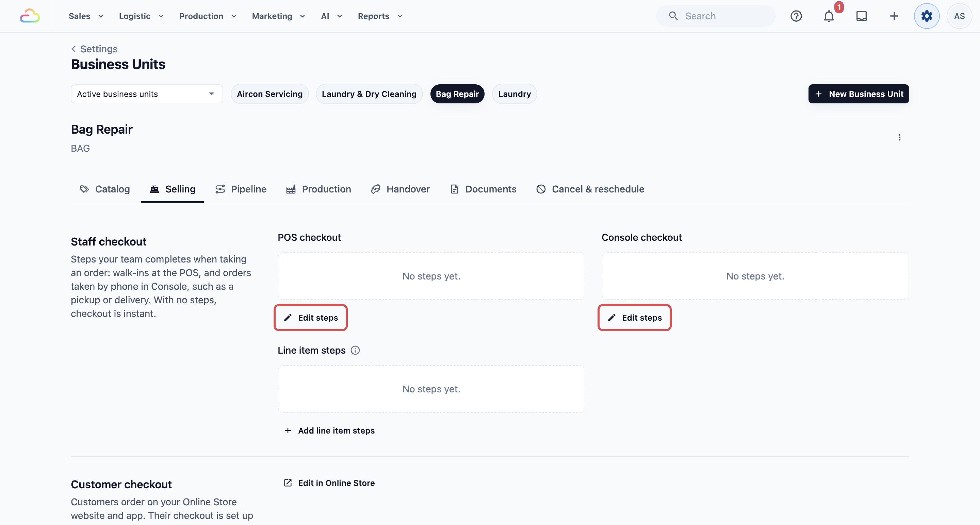
Task: Click the Line item steps info icon
Action: pos(355,350)
